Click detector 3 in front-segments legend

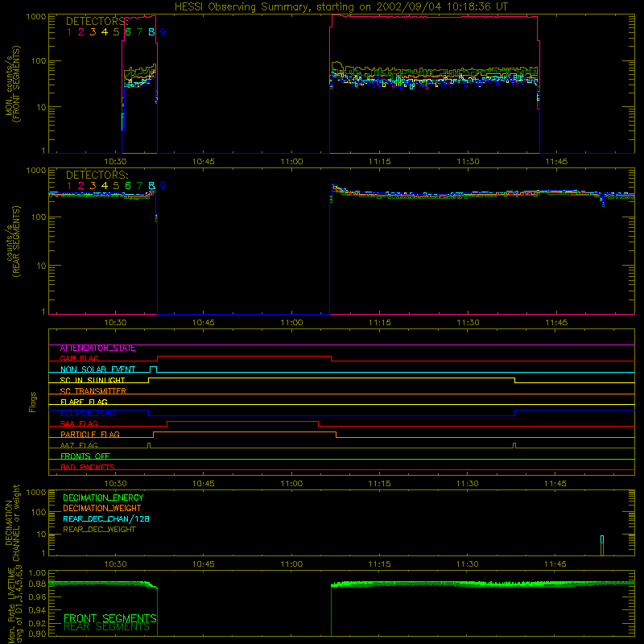pos(93,32)
